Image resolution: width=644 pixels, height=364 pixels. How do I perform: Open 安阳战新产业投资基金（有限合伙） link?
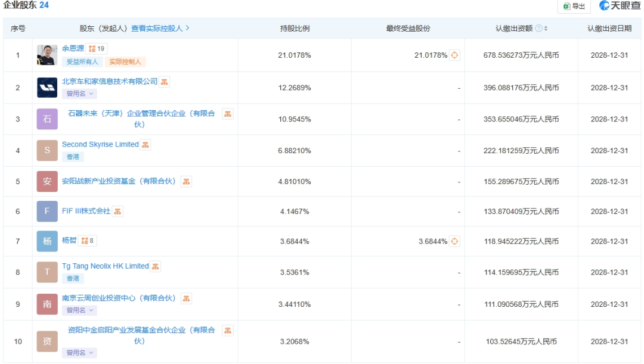tap(119, 181)
